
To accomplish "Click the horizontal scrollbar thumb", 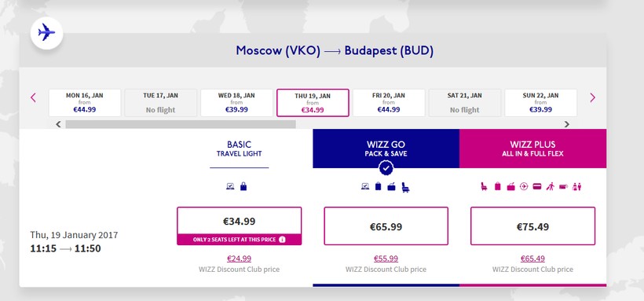I will point(181,124).
